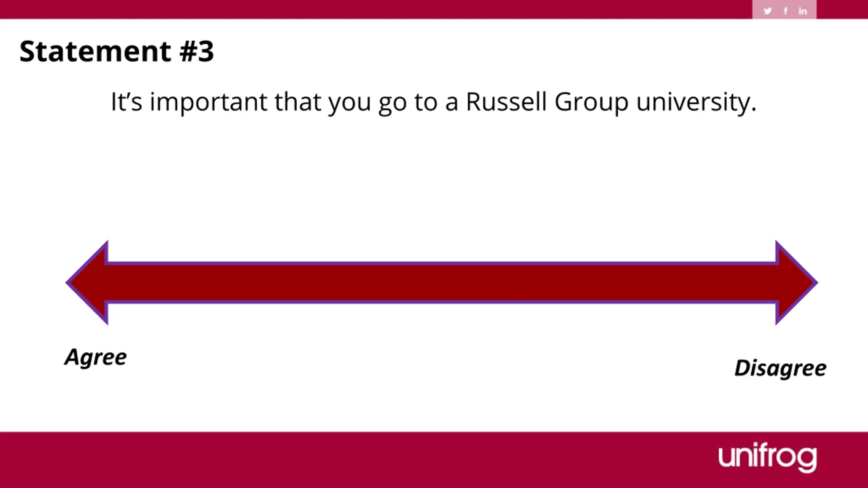Click the word that in the statement

[298, 102]
